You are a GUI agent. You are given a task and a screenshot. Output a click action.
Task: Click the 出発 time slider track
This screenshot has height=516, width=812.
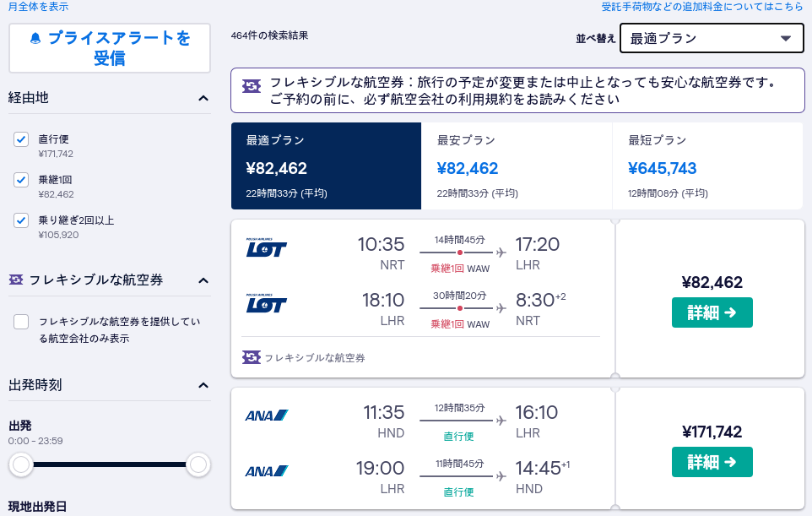(x=109, y=464)
